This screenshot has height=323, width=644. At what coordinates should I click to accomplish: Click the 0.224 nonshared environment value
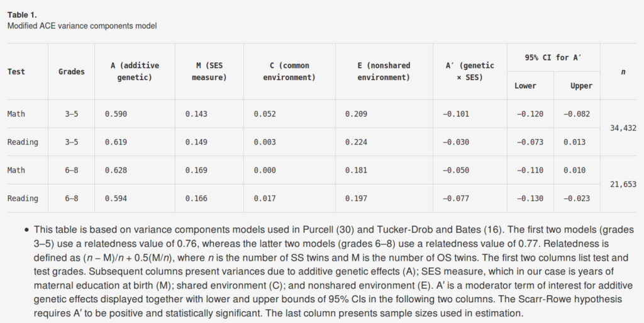click(356, 142)
